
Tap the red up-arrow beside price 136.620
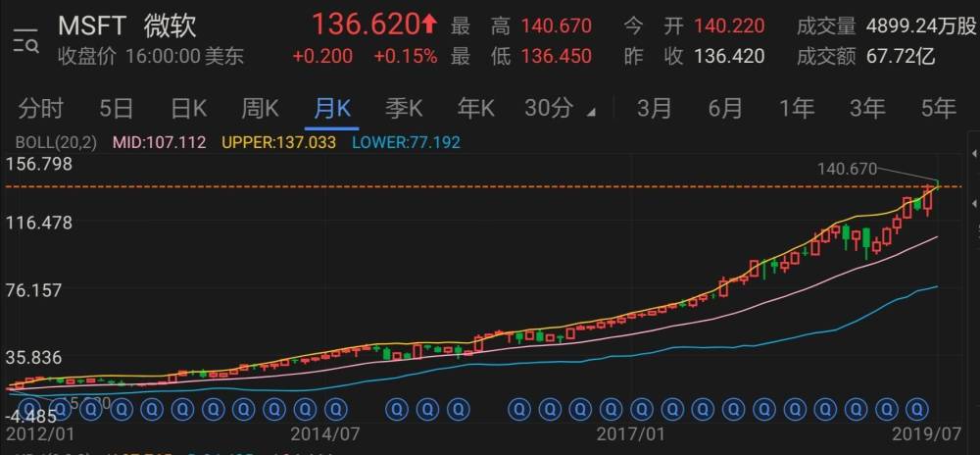[x=429, y=25]
